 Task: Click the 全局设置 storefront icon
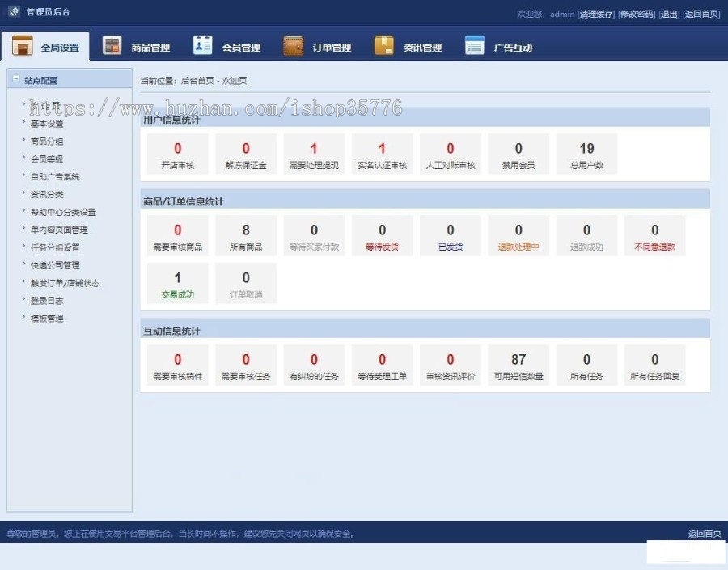(23, 46)
